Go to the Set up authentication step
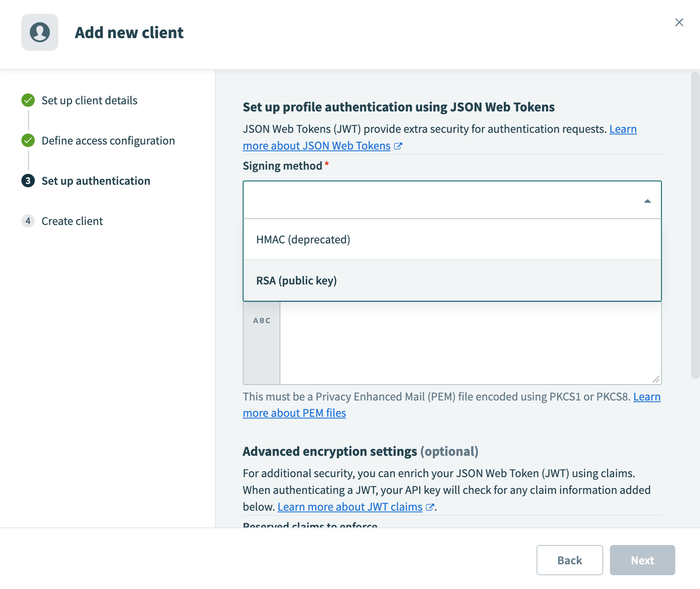Image resolution: width=700 pixels, height=589 pixels. pyautogui.click(x=96, y=181)
